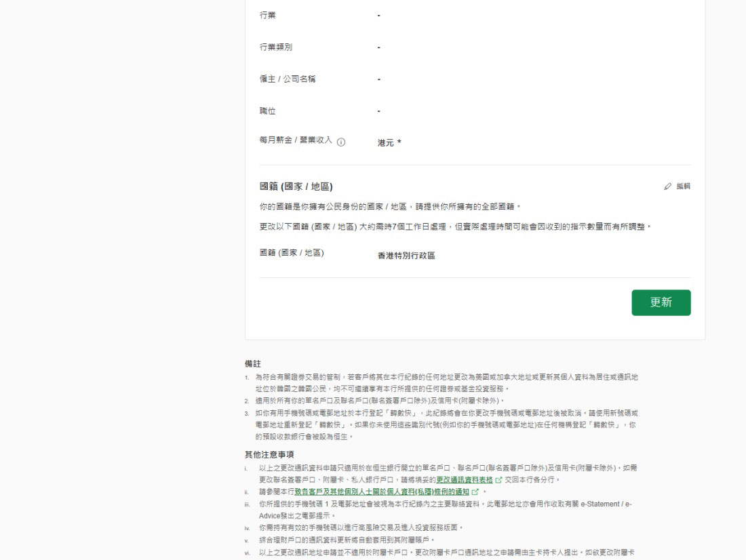Image resolution: width=746 pixels, height=560 pixels.
Task: Select the 香港特別行政區 nationality value
Action: point(406,256)
